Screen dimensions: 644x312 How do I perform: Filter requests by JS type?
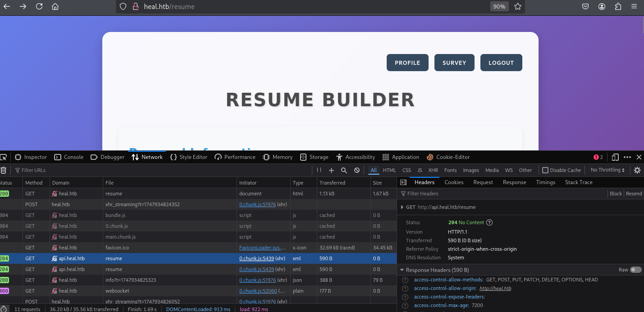point(420,170)
